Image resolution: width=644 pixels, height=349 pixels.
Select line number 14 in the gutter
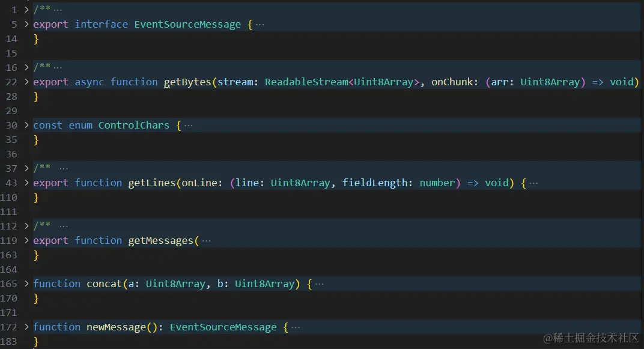[x=11, y=39]
